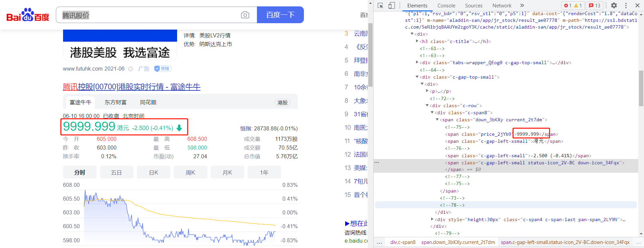Expand the h3 c-title node
The image size is (644, 248).
point(417,41)
